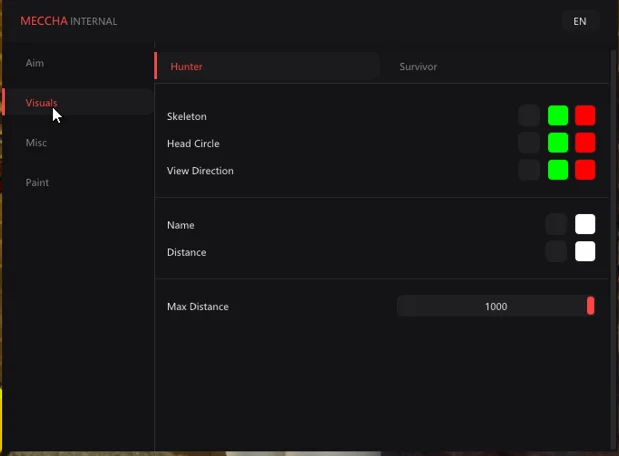Click the vertical scrollbar on the right
The height and width of the screenshot is (456, 619).
click(x=613, y=249)
